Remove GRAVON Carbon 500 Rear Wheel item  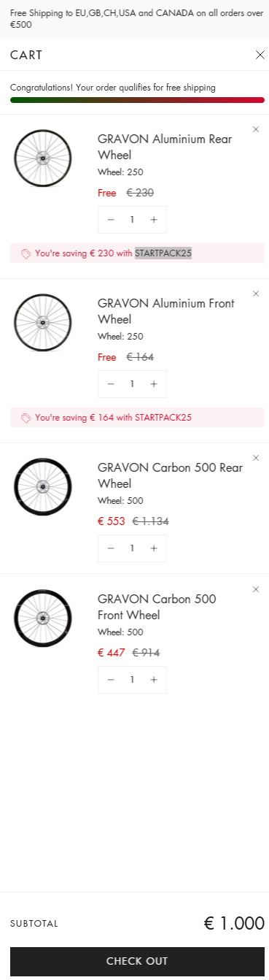coord(256,458)
